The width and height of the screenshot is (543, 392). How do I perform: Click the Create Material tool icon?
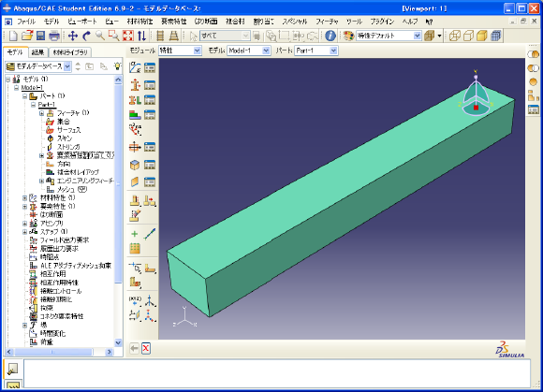[135, 67]
